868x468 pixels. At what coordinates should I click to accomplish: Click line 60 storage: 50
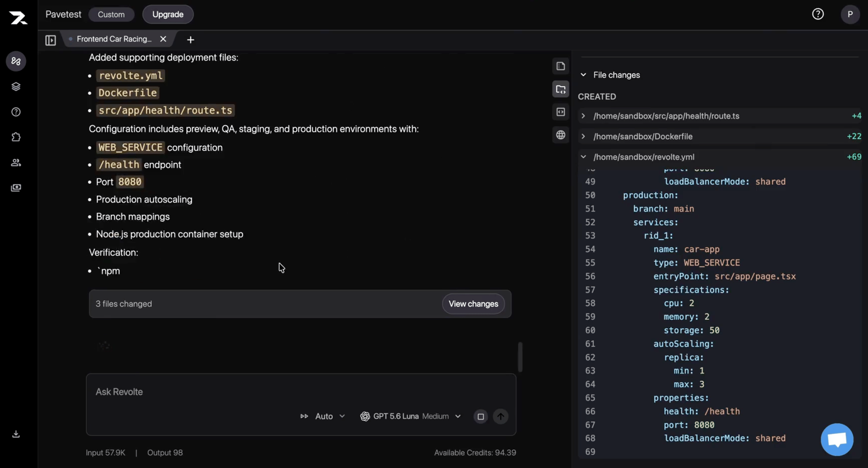pos(691,330)
